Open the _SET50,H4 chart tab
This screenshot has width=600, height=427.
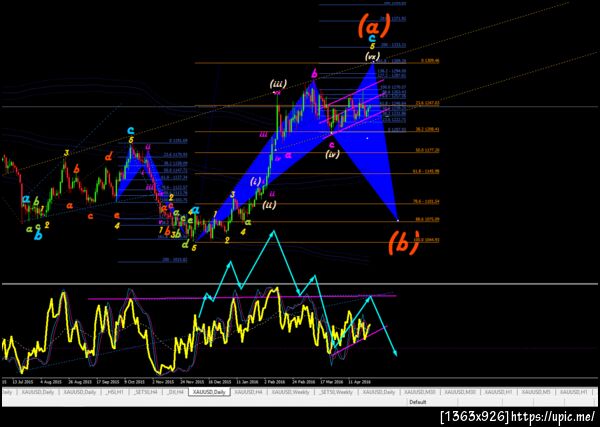[x=145, y=392]
